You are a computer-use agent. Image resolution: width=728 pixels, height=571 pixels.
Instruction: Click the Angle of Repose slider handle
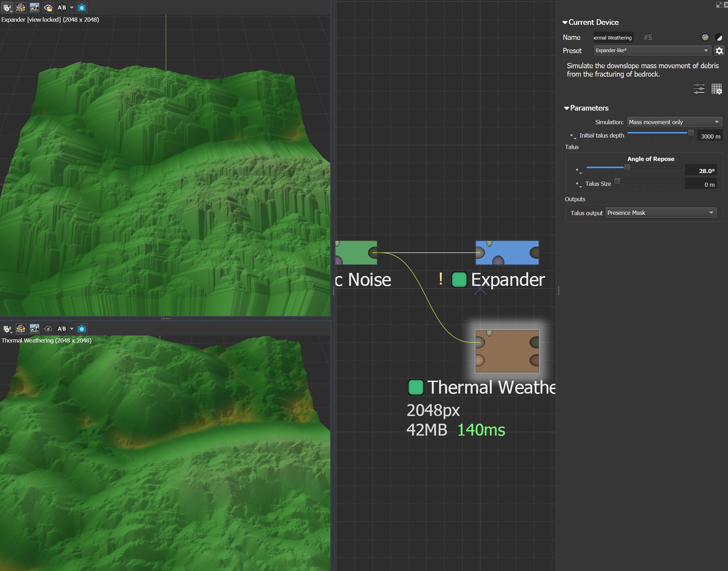[x=627, y=167]
